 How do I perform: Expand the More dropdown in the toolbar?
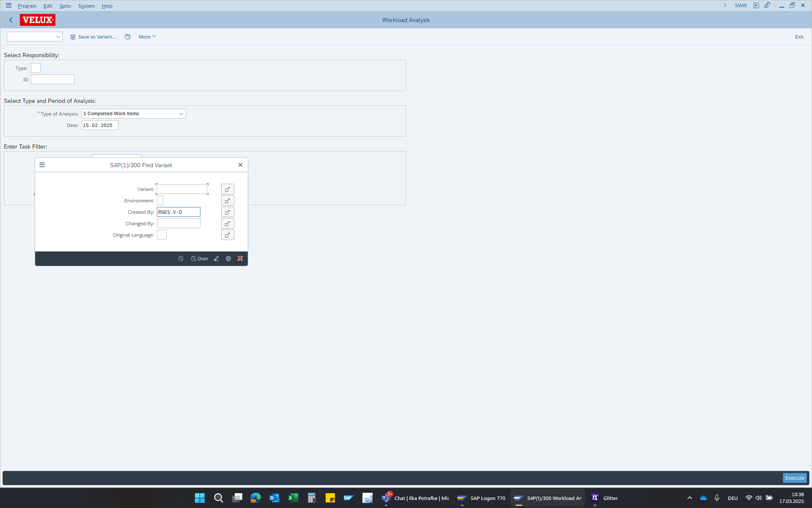147,37
